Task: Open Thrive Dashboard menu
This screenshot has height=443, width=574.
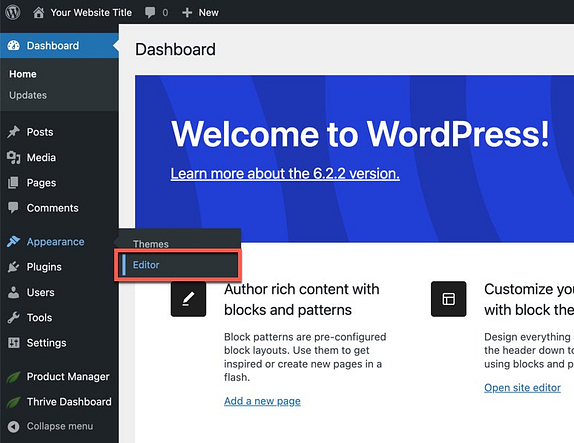Action: coord(69,402)
